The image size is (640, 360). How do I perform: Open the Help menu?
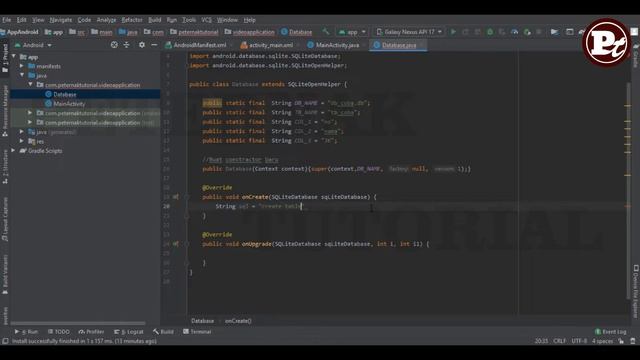click(x=249, y=20)
